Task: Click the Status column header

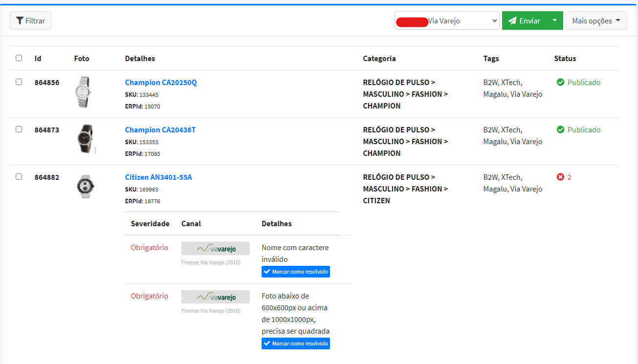Action: (565, 58)
